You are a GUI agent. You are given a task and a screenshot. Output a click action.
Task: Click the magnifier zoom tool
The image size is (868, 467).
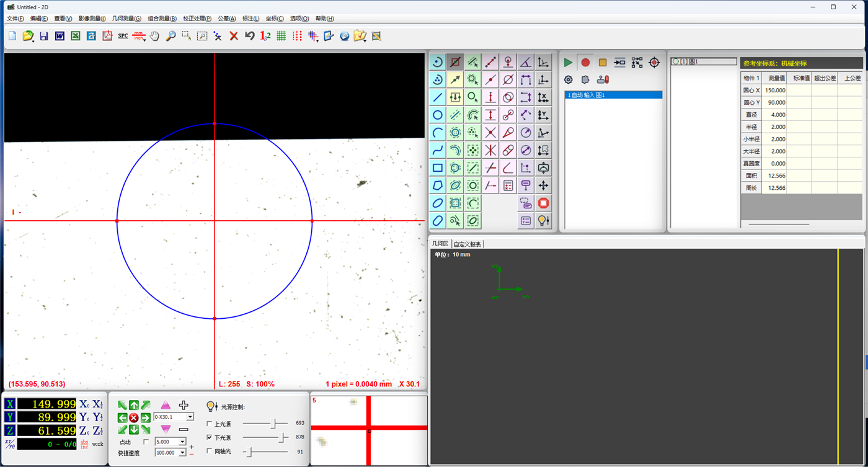tap(170, 36)
